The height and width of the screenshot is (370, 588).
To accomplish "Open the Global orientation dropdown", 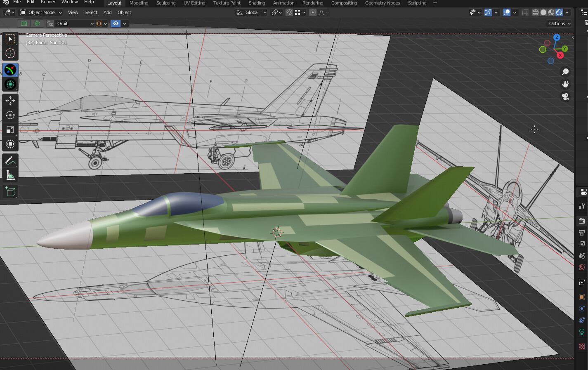I will 252,12.
